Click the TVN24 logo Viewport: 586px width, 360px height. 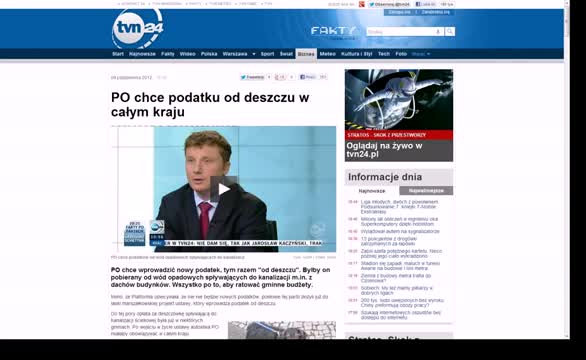coord(138,28)
